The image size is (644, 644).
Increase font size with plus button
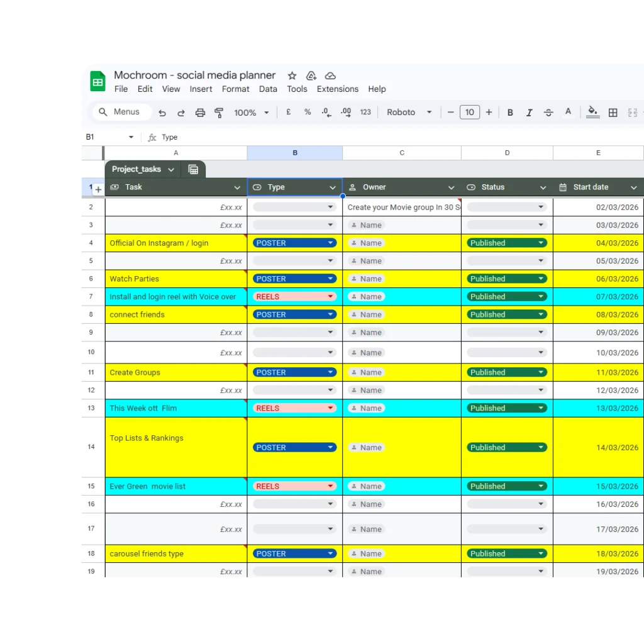[489, 113]
